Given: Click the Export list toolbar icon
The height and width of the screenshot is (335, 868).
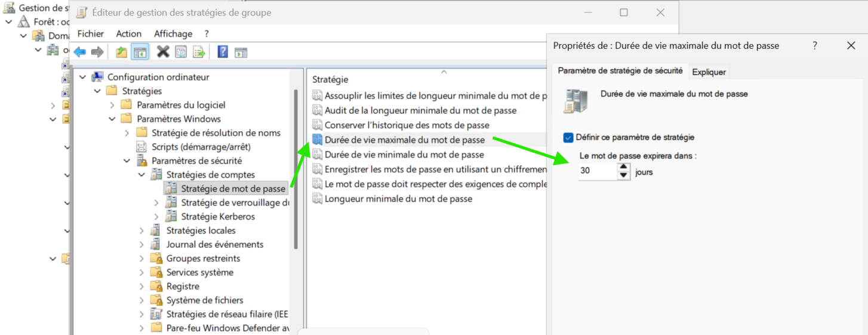Looking at the screenshot, I should coord(199,52).
